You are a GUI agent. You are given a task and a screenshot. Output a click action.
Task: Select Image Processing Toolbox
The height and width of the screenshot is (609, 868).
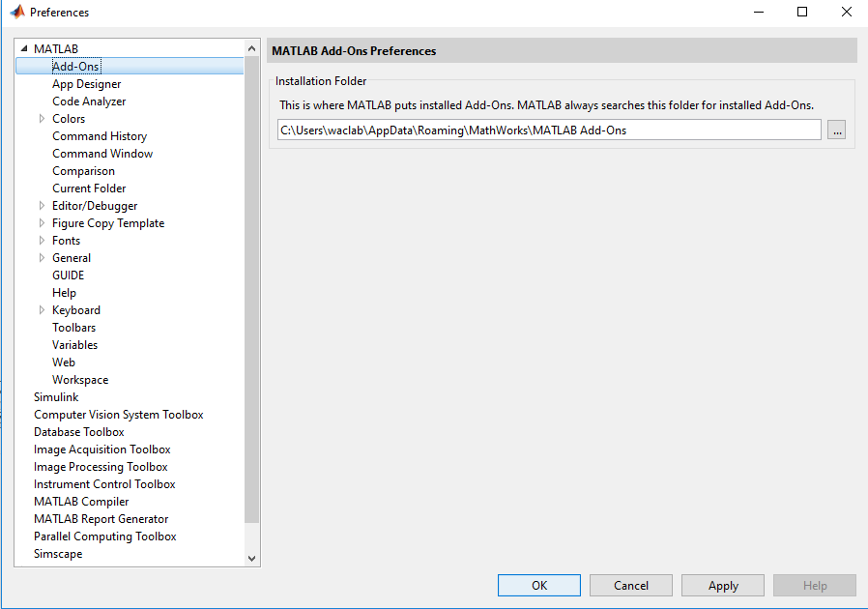pyautogui.click(x=101, y=467)
